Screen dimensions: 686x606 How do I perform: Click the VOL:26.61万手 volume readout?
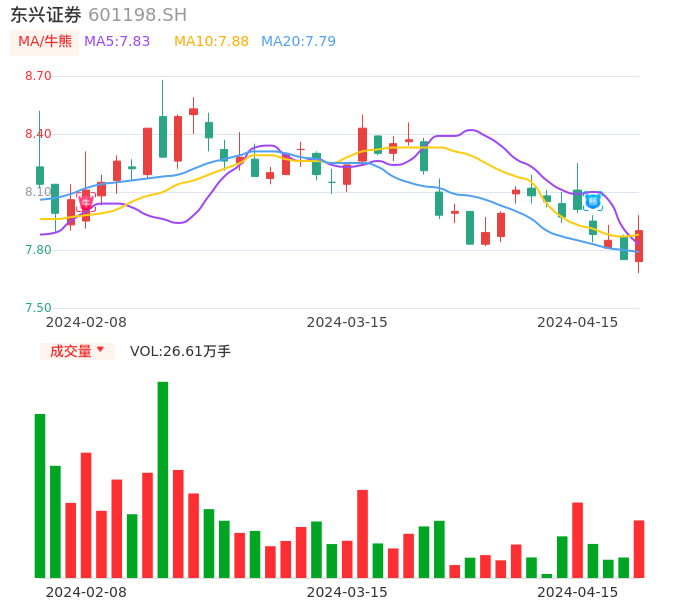pos(180,351)
